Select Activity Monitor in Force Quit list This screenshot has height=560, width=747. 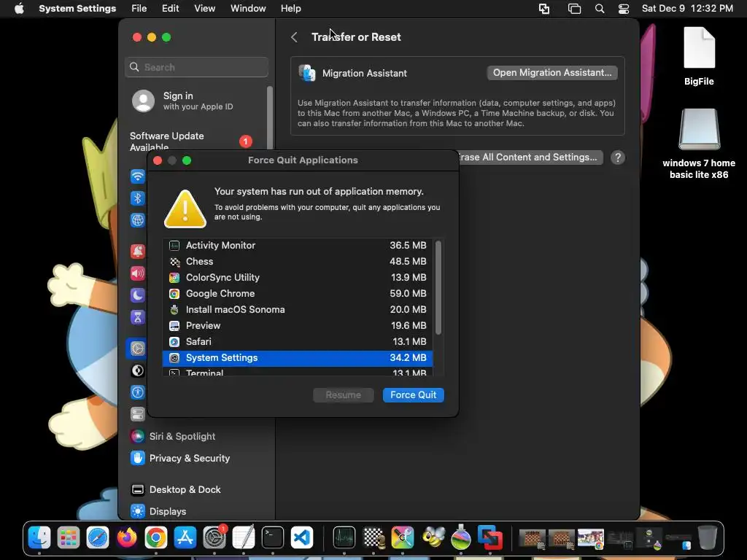298,245
